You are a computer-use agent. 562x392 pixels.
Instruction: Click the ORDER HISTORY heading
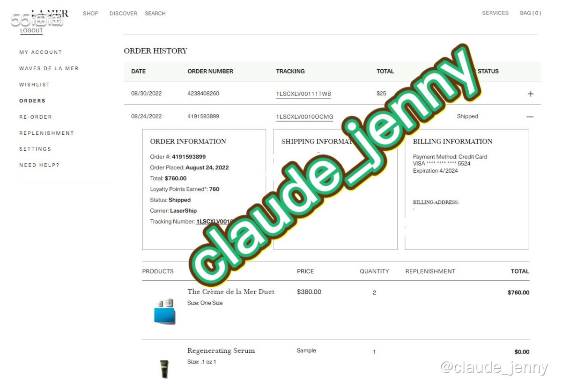click(155, 51)
